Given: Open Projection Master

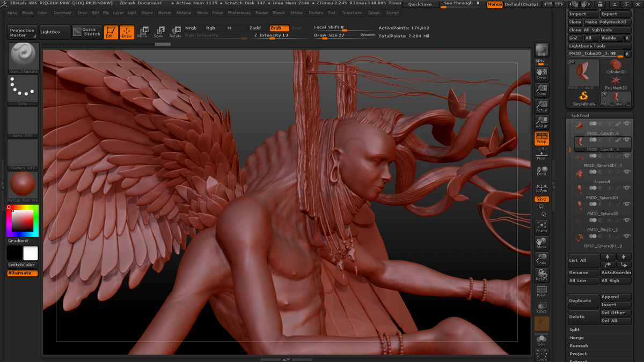Looking at the screenshot, I should click(23, 32).
